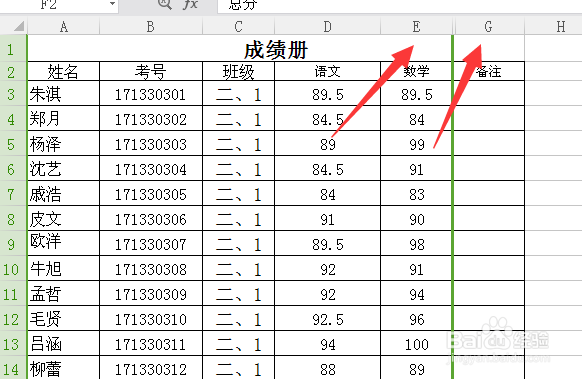Click the fx insert function icon

click(x=190, y=4)
